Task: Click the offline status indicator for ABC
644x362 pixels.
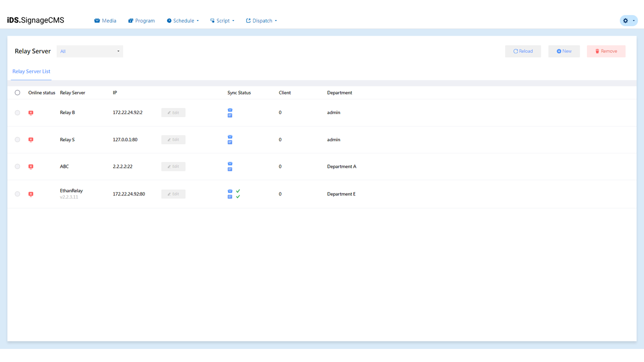Action: click(x=31, y=166)
